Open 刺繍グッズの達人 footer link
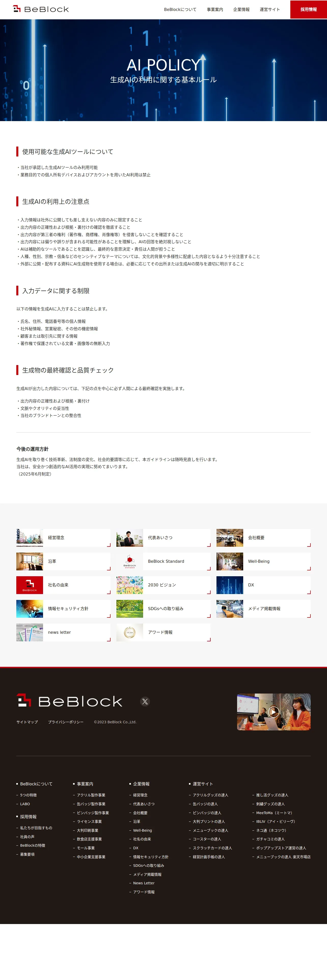The height and width of the screenshot is (980, 327). (x=270, y=804)
